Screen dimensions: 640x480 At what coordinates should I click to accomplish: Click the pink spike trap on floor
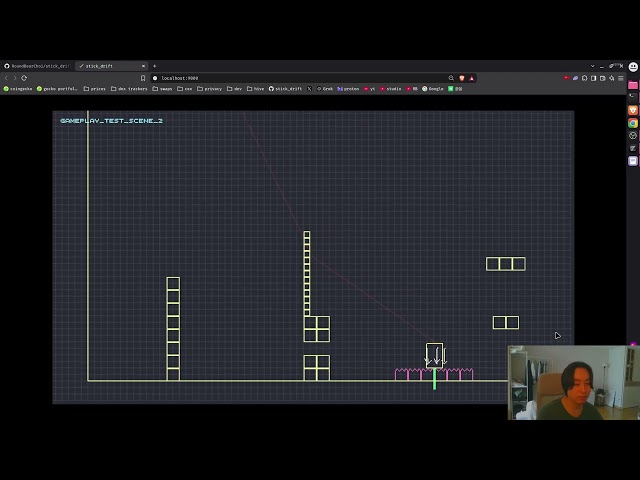point(434,374)
